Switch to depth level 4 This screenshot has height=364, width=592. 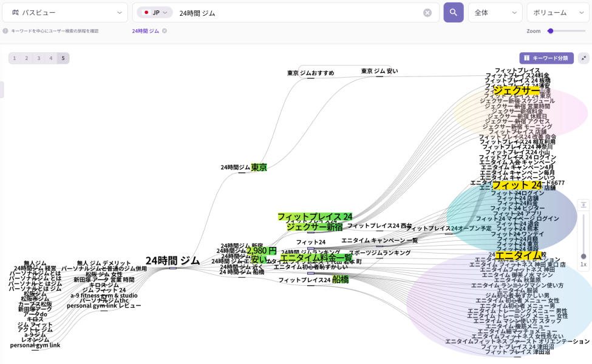[x=51, y=58]
